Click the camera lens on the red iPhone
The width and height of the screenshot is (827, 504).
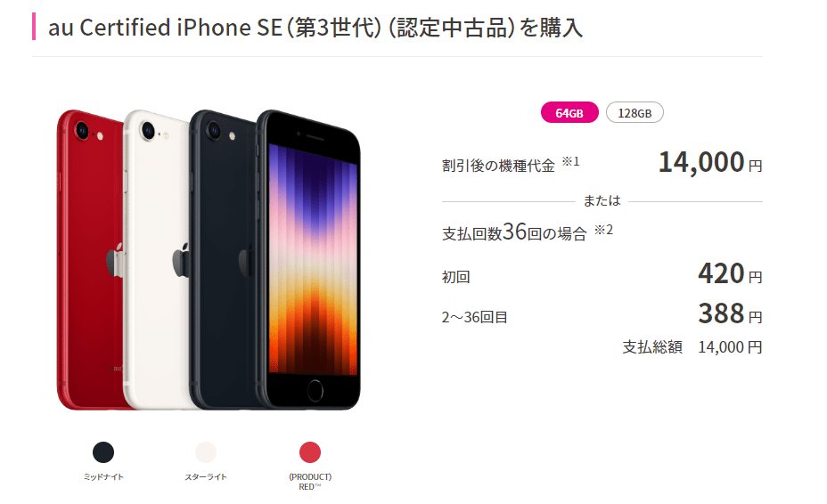(82, 130)
